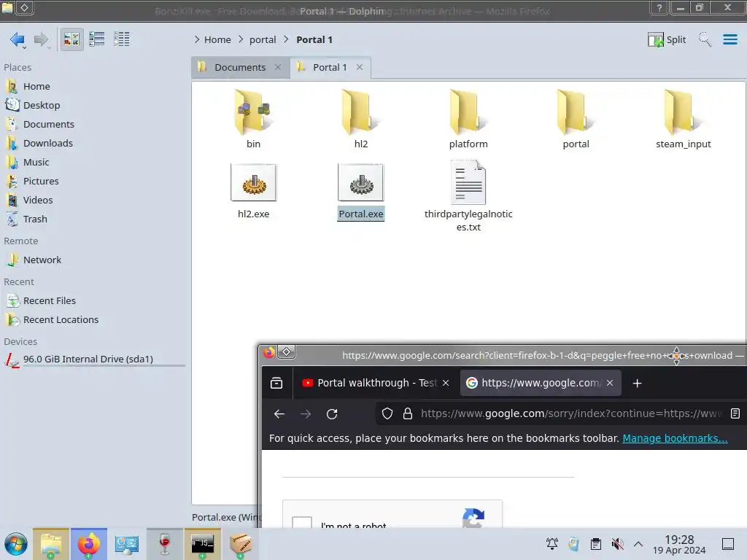Switch Dolphin to icons view mode
The width and height of the screenshot is (747, 560).
tap(71, 39)
